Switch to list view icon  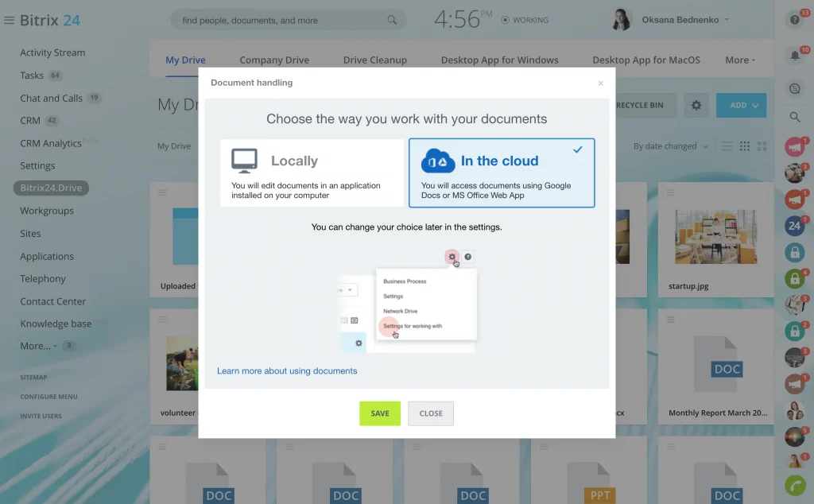pyautogui.click(x=727, y=146)
